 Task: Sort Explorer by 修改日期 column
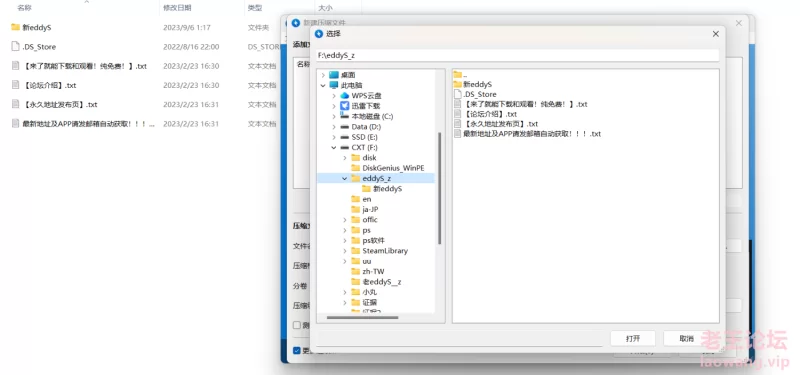(177, 8)
